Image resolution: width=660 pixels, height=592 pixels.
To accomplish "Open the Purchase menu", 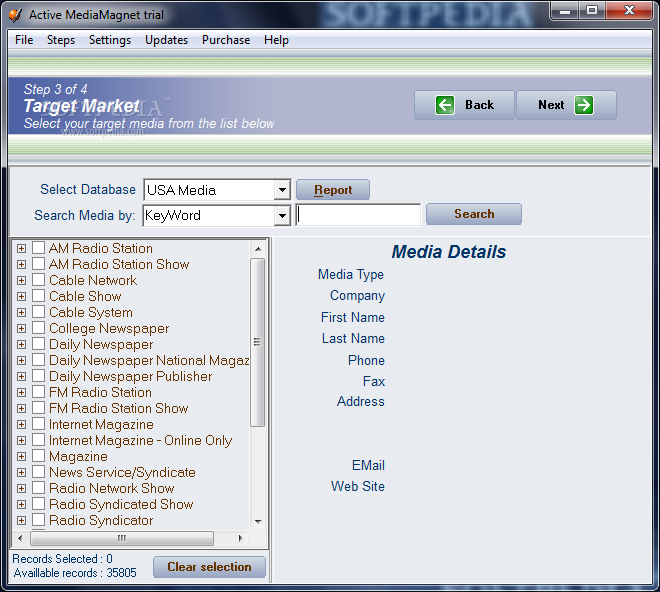I will [x=226, y=40].
